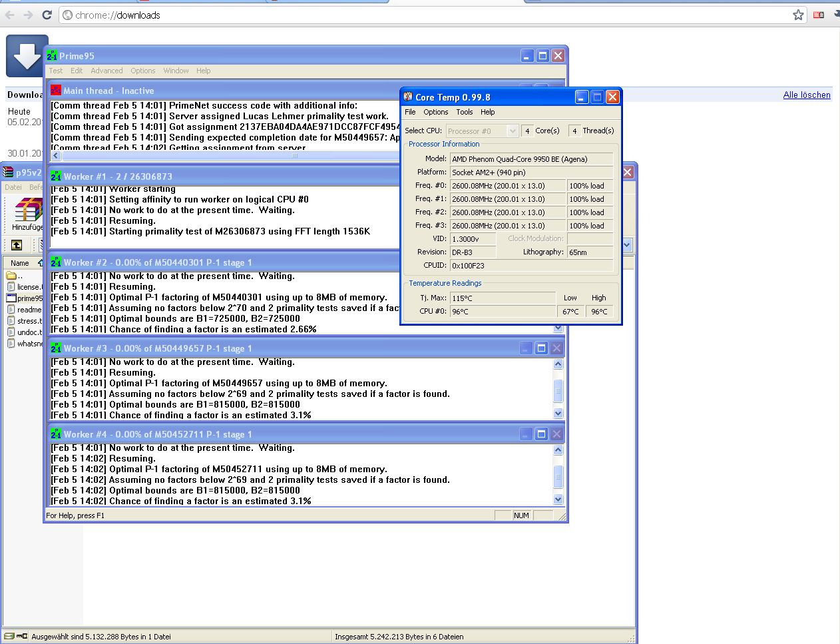Click the Name column header in WinRAR
This screenshot has width=840, height=644.
point(22,263)
